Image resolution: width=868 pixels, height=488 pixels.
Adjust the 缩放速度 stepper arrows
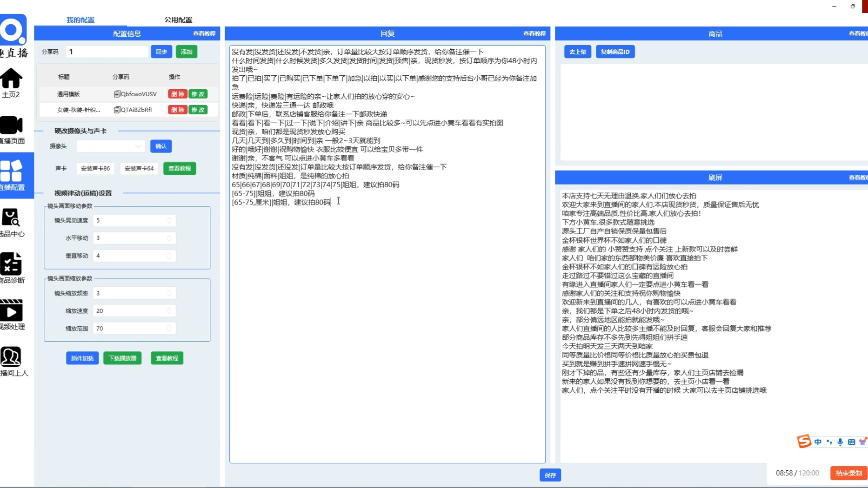169,310
